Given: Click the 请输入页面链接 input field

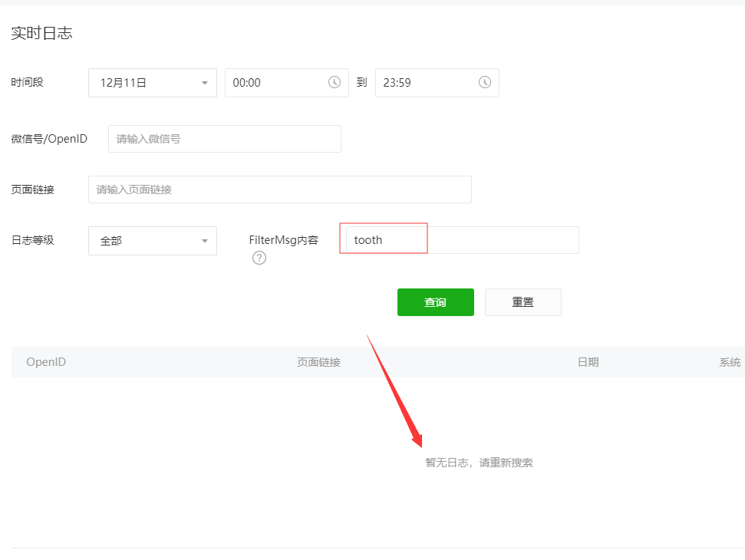Looking at the screenshot, I should point(280,189).
